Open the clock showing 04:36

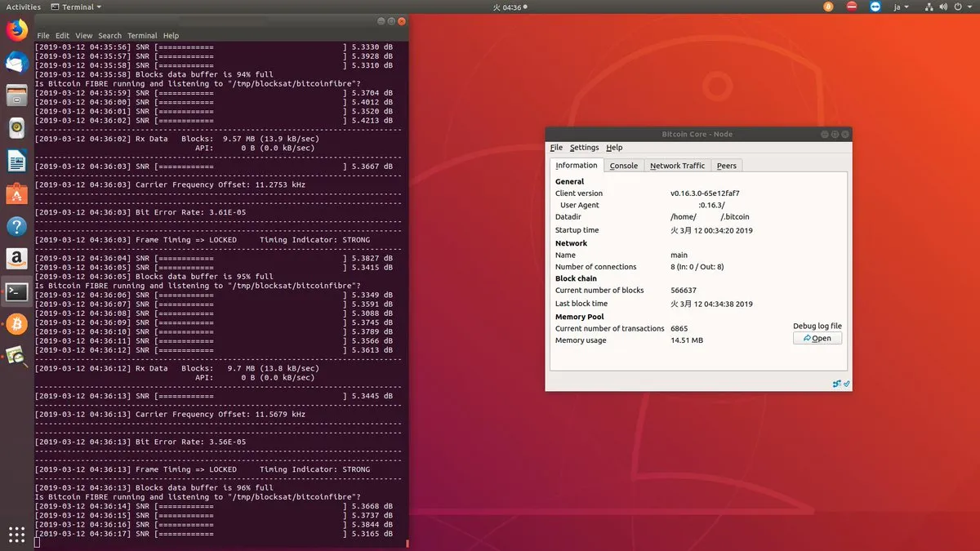(510, 7)
